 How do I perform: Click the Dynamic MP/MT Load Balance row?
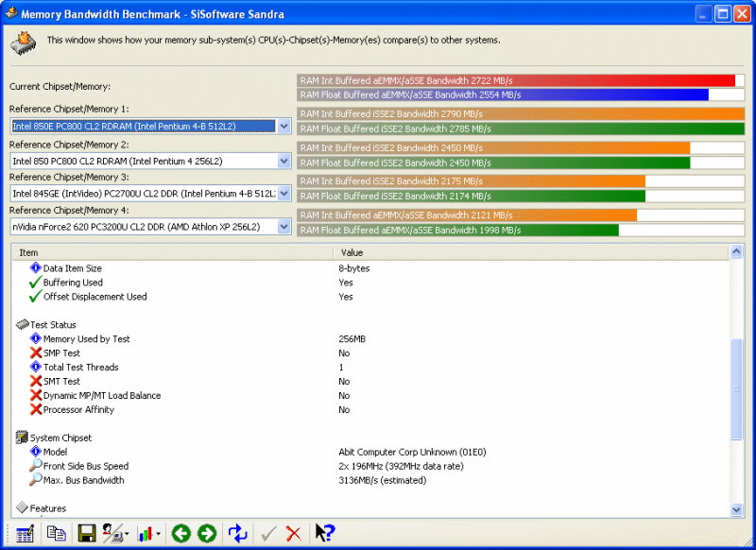pyautogui.click(x=102, y=395)
